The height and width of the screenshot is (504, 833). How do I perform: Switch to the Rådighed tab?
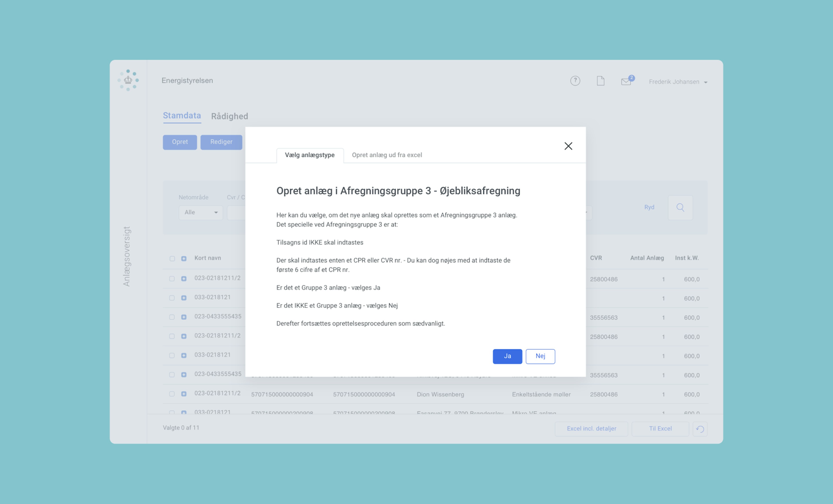(229, 116)
